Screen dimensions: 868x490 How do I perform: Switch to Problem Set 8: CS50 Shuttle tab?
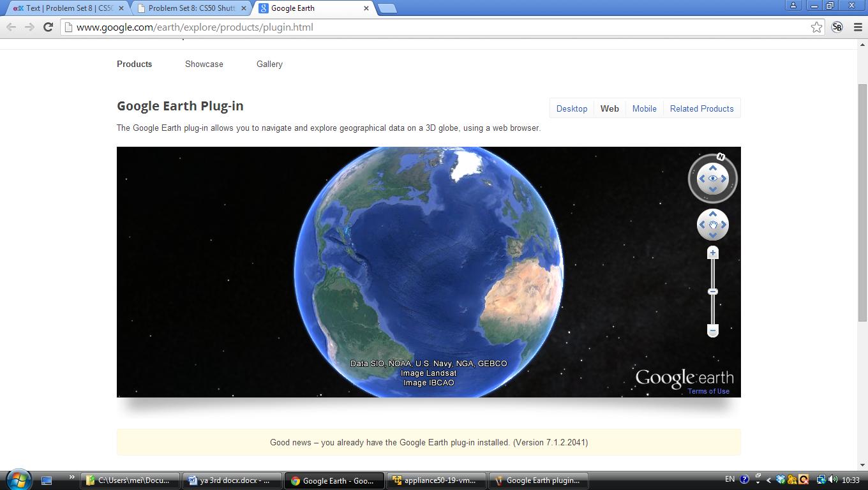(x=191, y=8)
